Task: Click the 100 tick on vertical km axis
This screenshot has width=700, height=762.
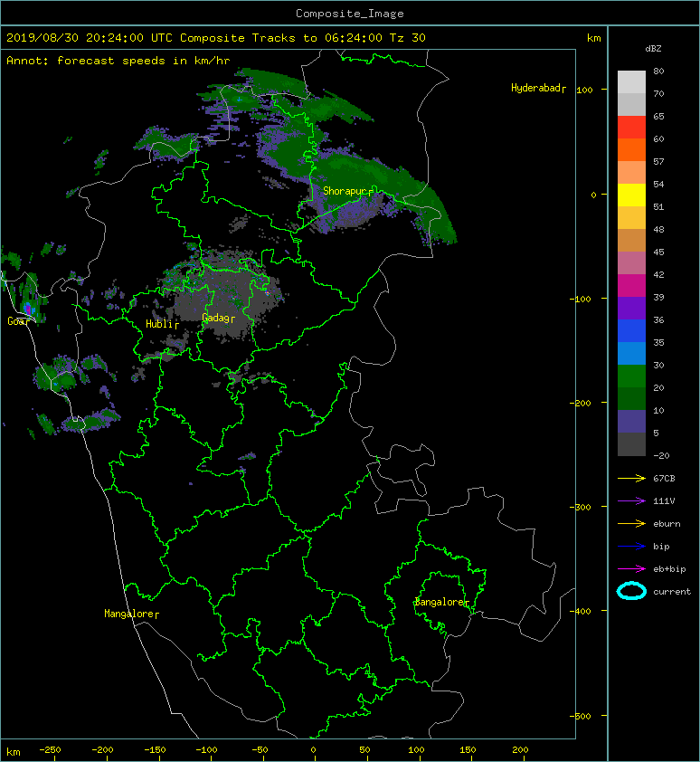Action: 584,90
